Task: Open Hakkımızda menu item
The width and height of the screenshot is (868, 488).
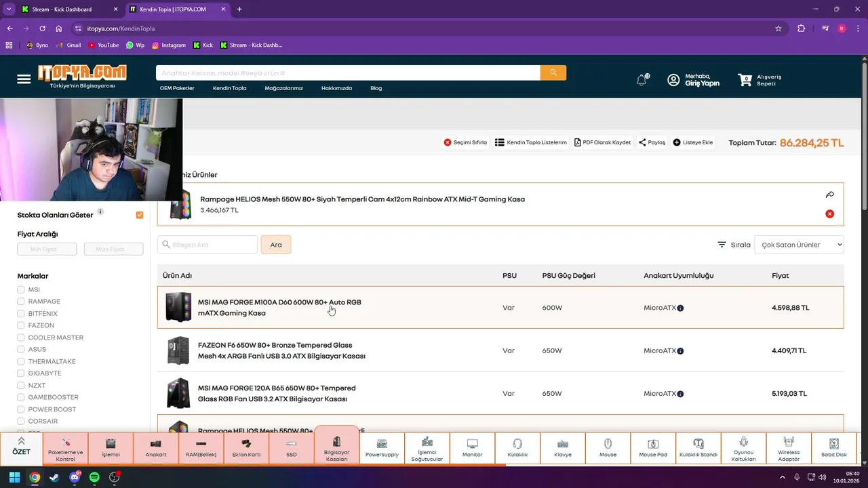Action: point(336,88)
